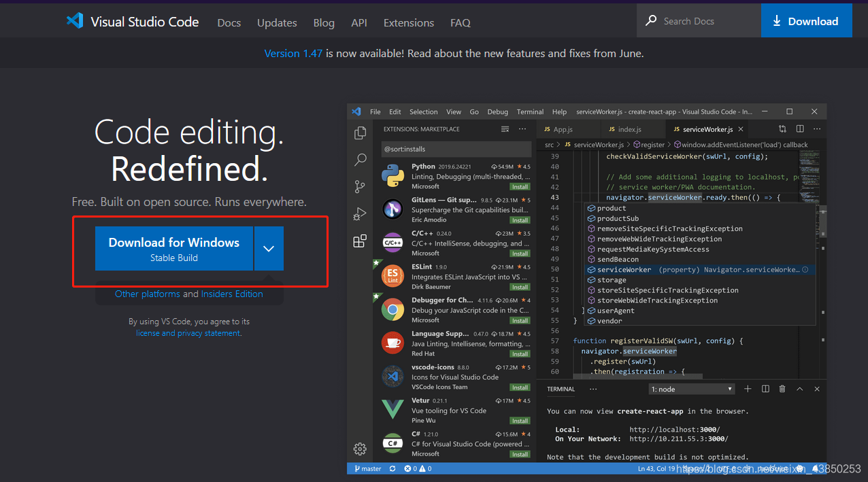Open the Search icon in the activity bar
The width and height of the screenshot is (868, 482).
tap(360, 160)
